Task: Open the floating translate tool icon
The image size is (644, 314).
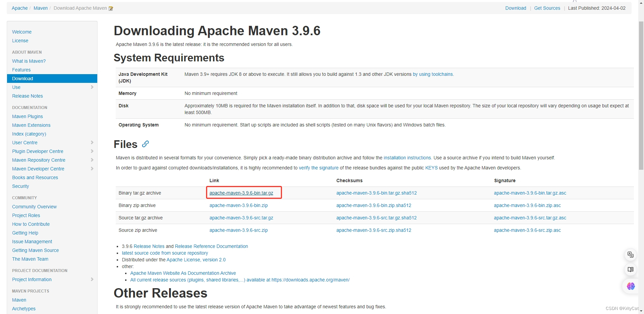Action: click(x=631, y=255)
